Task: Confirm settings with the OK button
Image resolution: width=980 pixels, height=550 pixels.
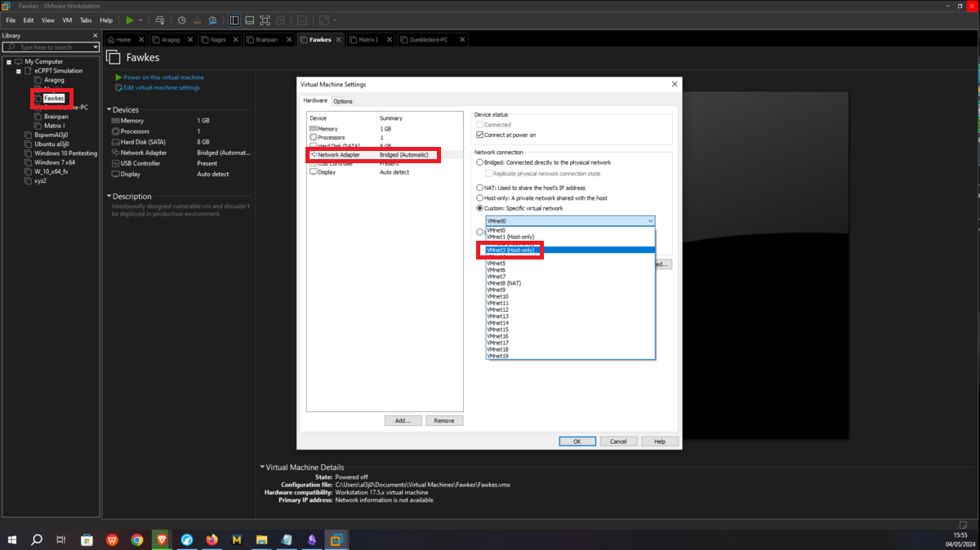Action: pos(577,441)
